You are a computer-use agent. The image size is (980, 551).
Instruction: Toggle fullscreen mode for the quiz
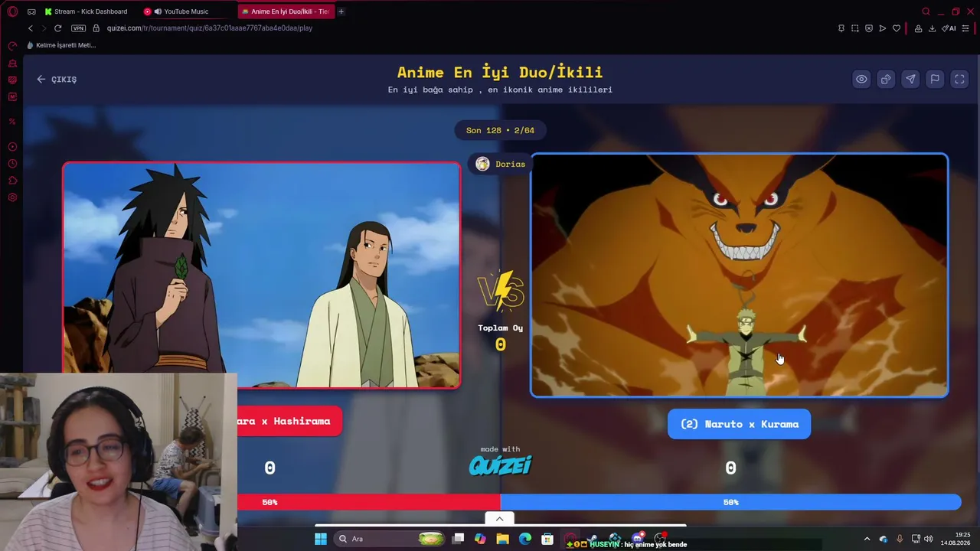click(x=959, y=79)
